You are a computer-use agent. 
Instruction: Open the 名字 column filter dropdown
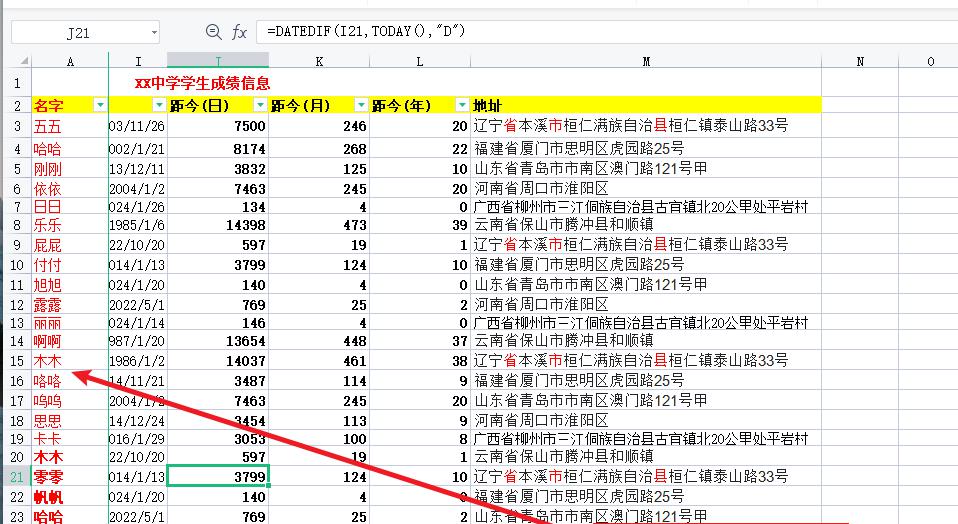click(x=100, y=105)
